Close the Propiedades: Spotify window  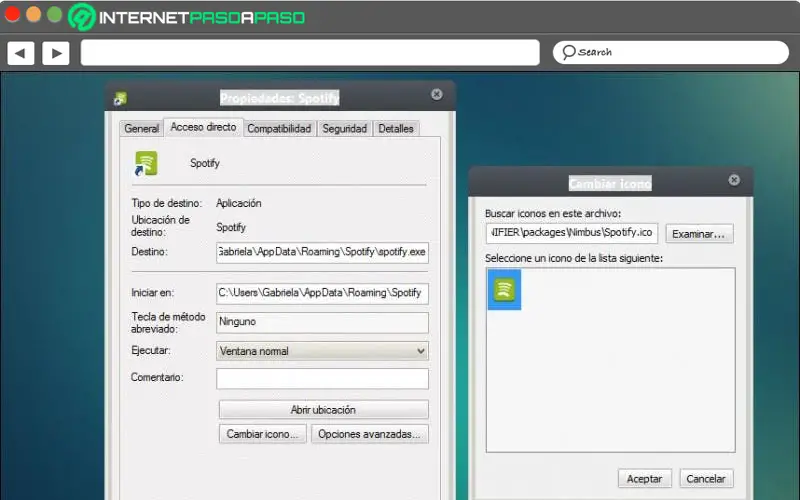pos(437,94)
